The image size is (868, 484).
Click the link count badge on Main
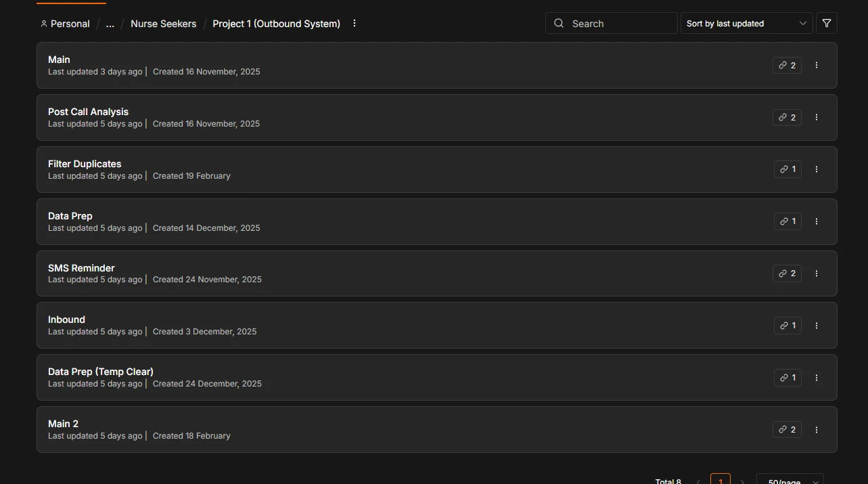(x=787, y=65)
